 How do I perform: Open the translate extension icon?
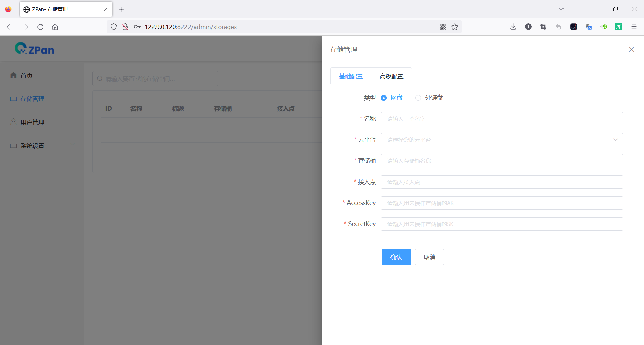click(589, 27)
